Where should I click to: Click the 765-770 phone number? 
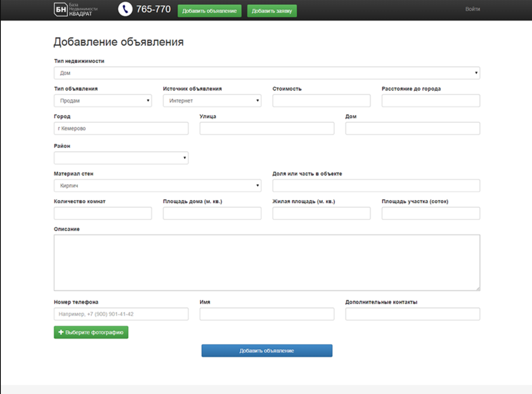(153, 9)
